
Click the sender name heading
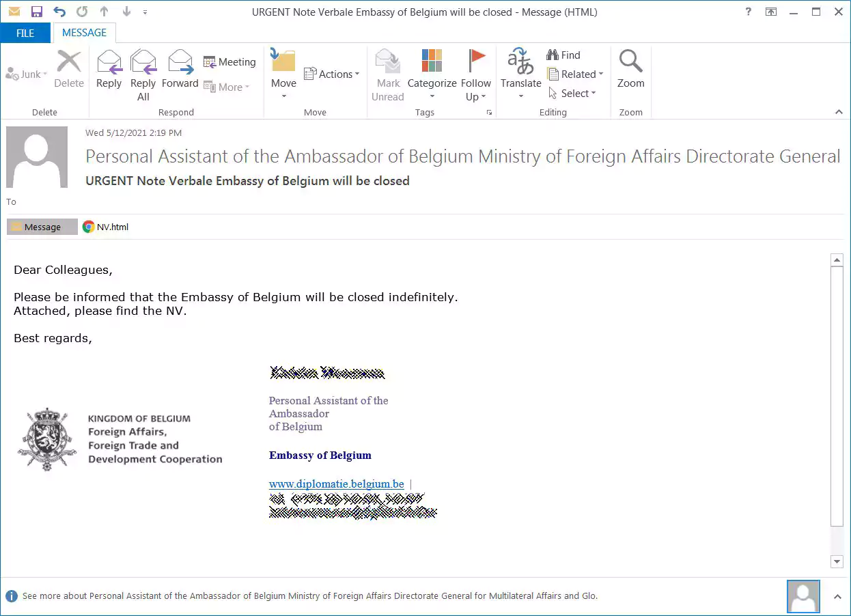click(462, 156)
